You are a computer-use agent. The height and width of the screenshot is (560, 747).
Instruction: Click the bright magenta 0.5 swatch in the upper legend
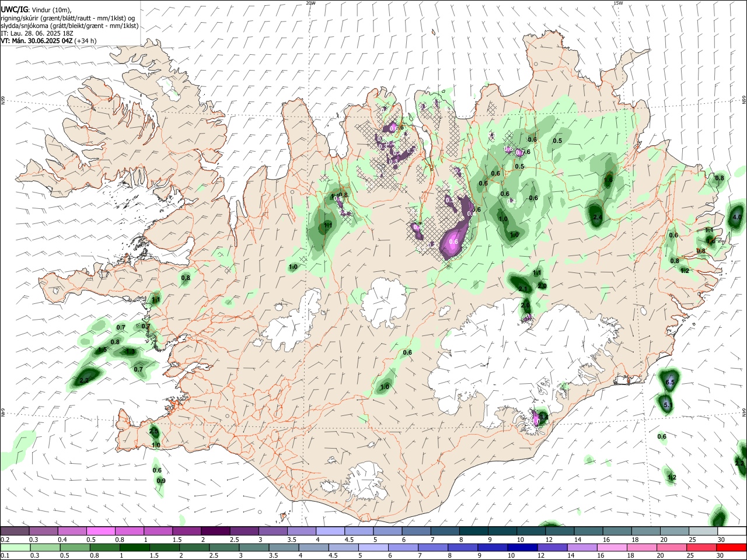100,531
